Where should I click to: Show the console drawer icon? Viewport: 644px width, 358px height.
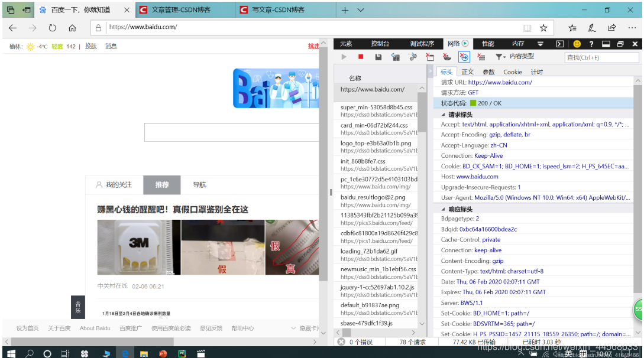(x=560, y=44)
